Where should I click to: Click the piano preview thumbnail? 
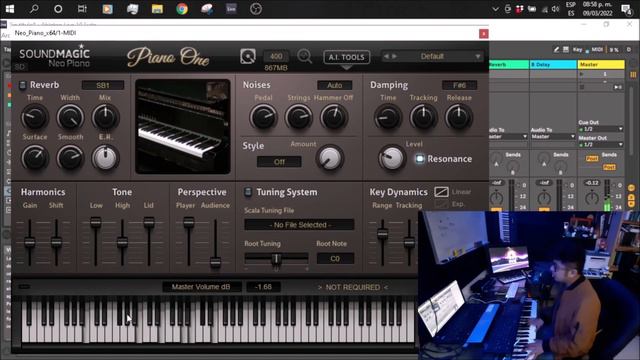click(183, 127)
